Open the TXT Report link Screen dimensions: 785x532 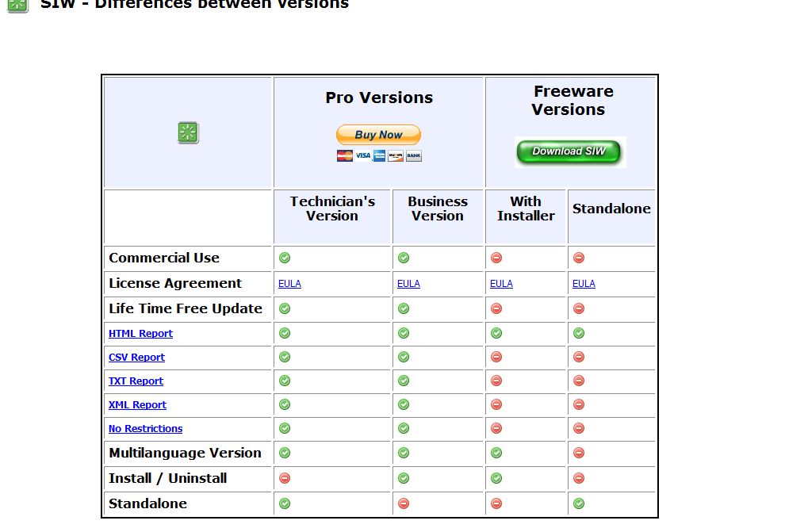pos(136,381)
